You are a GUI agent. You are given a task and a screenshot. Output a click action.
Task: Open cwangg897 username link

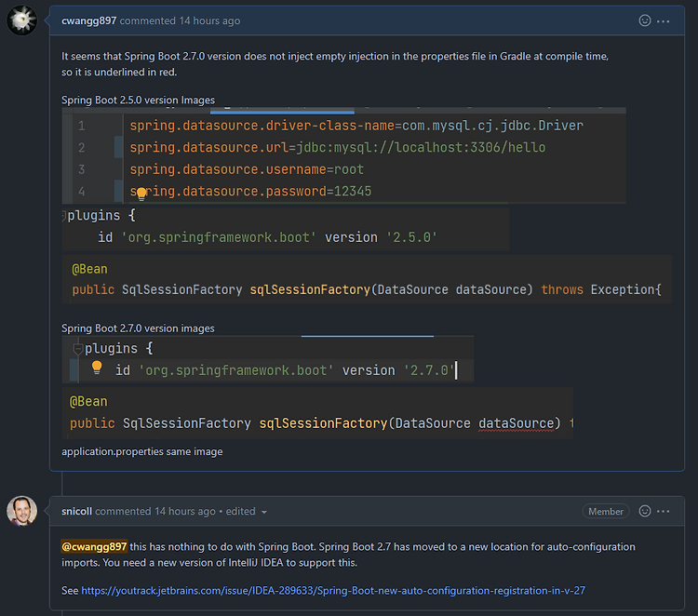[x=89, y=20]
